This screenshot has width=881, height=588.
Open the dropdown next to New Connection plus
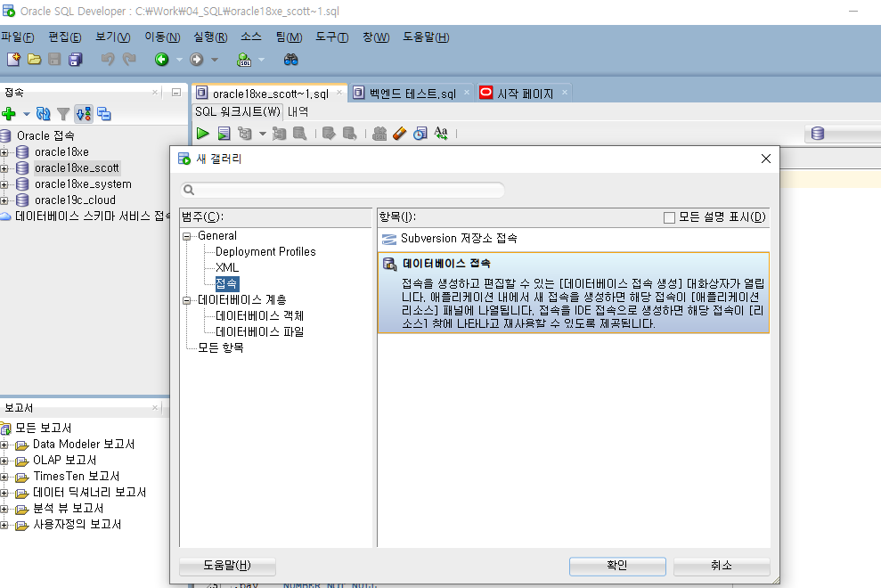26,114
